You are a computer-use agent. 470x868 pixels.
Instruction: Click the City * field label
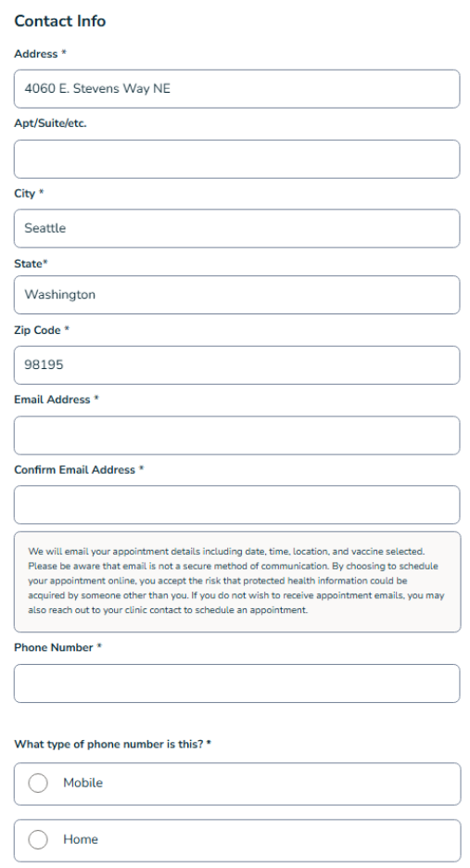pos(29,193)
